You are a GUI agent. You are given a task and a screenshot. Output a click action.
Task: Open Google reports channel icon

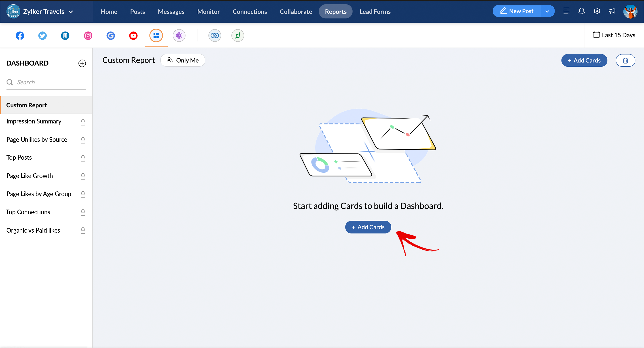coord(110,36)
